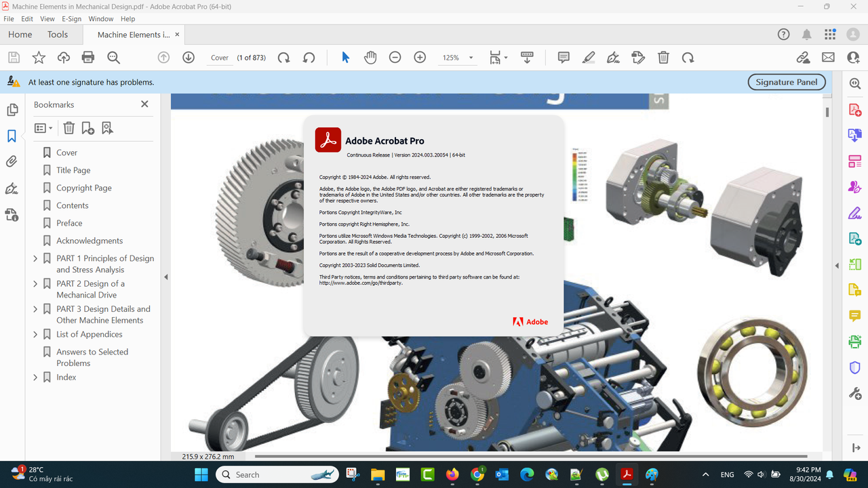
Task: Switch to the Tools tab
Action: click(58, 35)
